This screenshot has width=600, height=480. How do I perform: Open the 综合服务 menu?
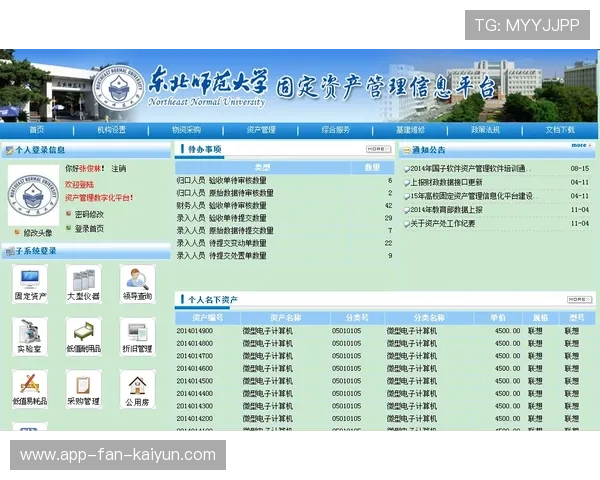336,130
